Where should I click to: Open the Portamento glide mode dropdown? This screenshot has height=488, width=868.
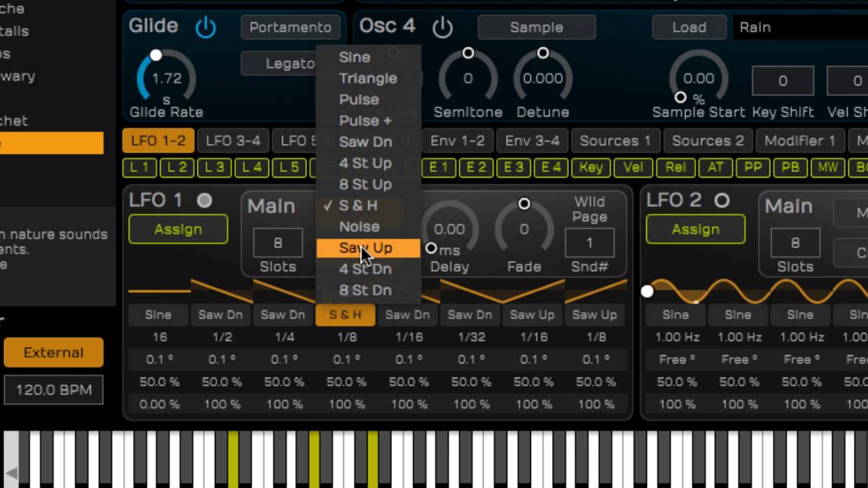(290, 27)
